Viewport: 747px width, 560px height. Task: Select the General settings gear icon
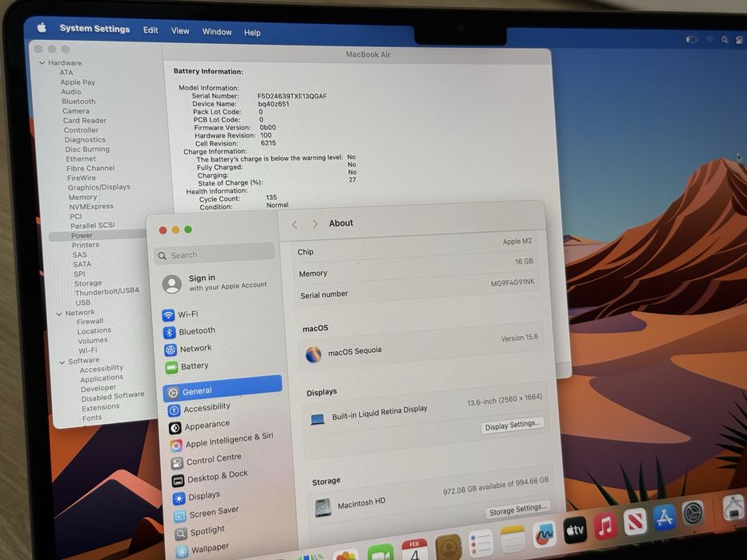[x=173, y=393]
